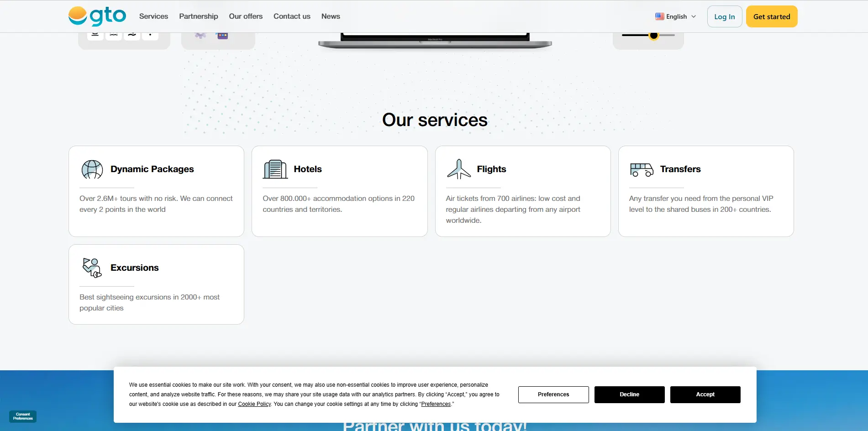Viewport: 868px width, 431px height.
Task: Click the airplane icon beside Flights
Action: (x=458, y=169)
